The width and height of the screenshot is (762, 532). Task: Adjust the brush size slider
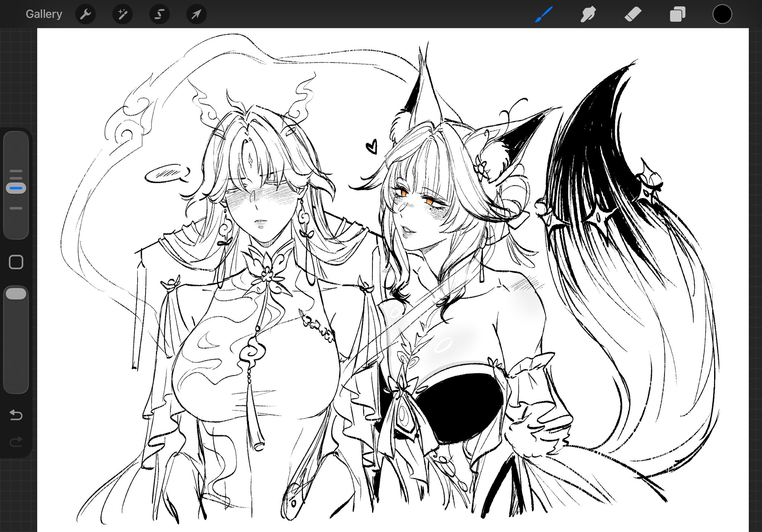coord(16,186)
